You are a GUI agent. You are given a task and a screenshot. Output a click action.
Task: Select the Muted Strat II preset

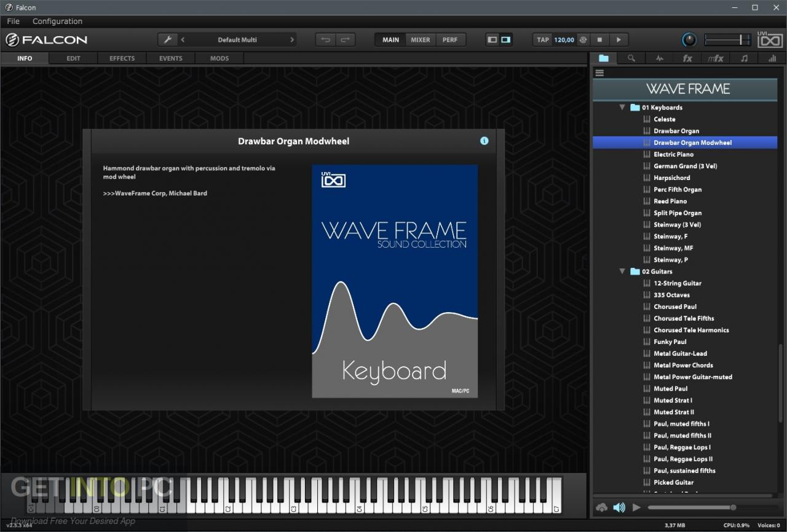click(x=674, y=412)
